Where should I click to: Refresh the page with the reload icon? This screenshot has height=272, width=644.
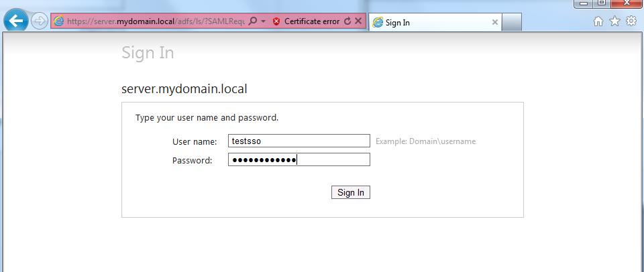(x=347, y=21)
